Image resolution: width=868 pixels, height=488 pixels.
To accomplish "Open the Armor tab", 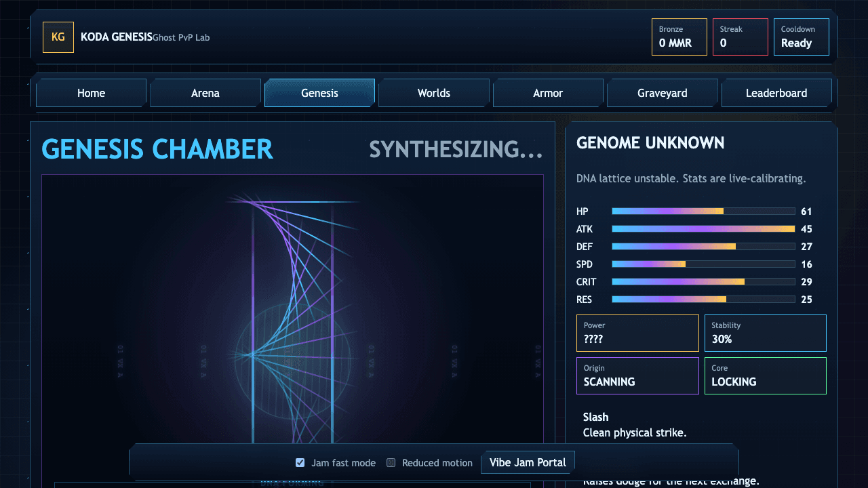I will [x=548, y=93].
